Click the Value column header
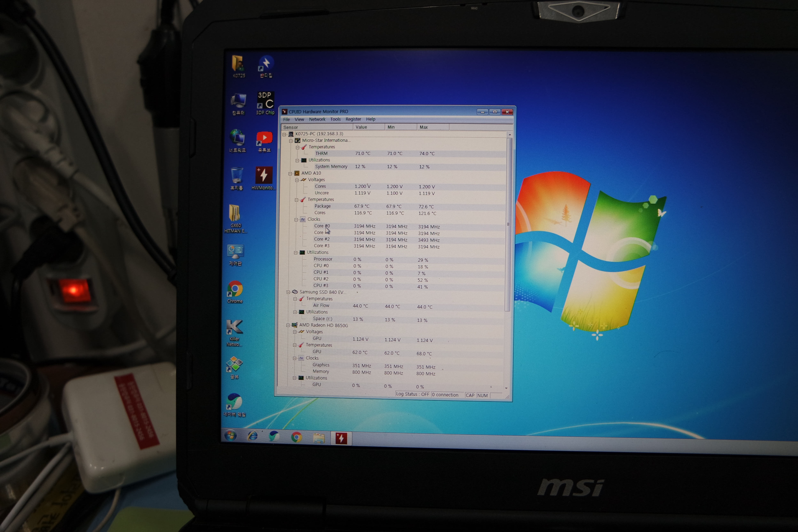The height and width of the screenshot is (532, 798). tap(369, 127)
